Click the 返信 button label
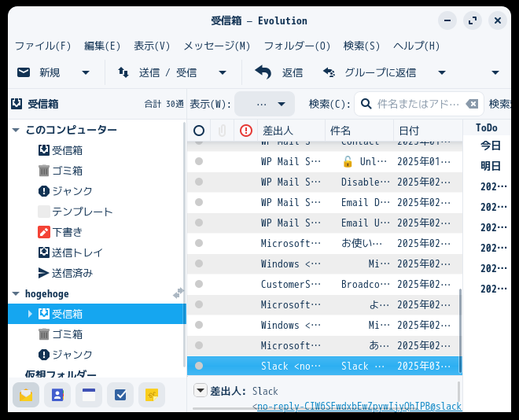The image size is (519, 420). pos(293,72)
